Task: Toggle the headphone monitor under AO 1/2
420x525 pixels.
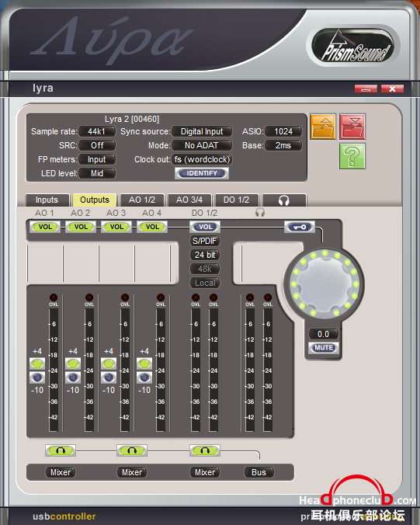Action: (61, 450)
